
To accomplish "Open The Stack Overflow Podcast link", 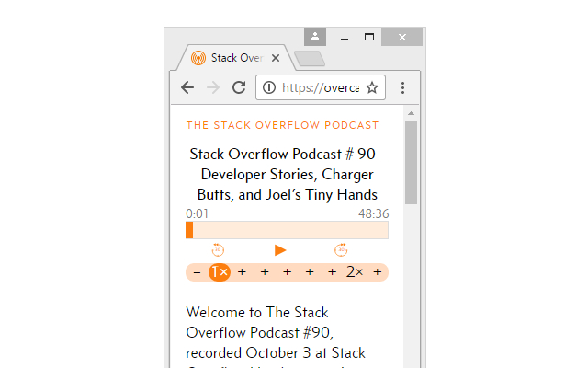I will pos(282,125).
